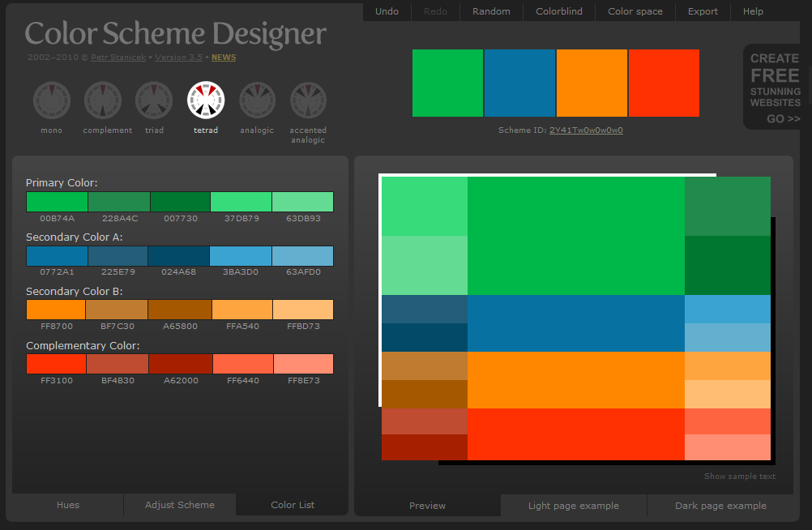Select the triad scheme wheel icon
The image size is (812, 530).
154,100
